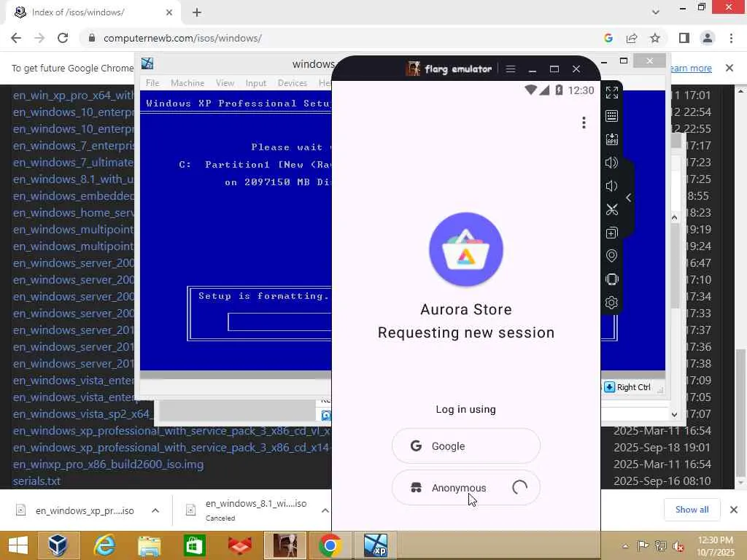This screenshot has height=560, width=747.
Task: Collapse the emulator sidebar arrow
Action: (628, 198)
